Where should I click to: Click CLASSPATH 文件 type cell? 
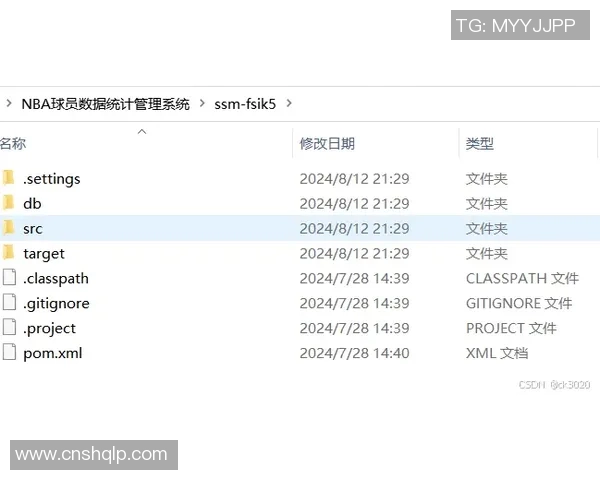(x=522, y=278)
